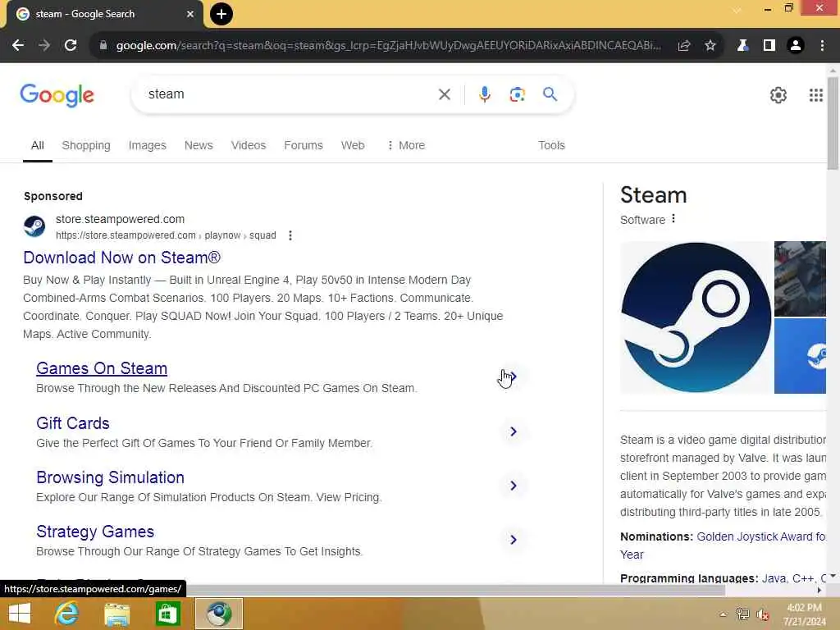The width and height of the screenshot is (840, 630).
Task: Open the large Steam logo image
Action: pos(696,317)
